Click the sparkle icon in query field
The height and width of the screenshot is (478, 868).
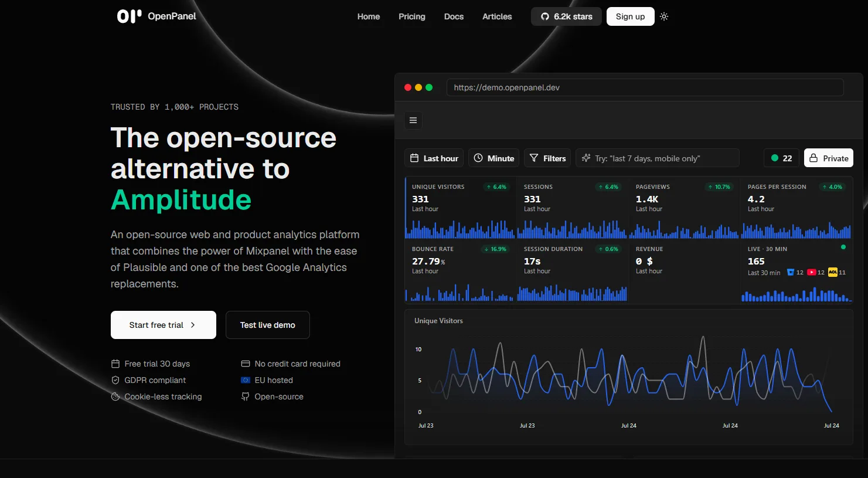[586, 158]
